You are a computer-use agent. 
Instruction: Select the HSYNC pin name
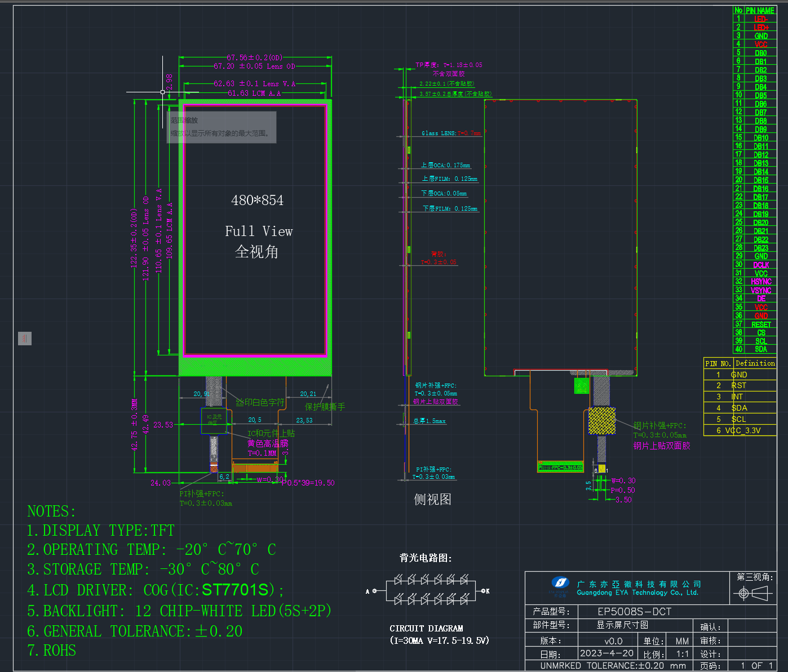[761, 282]
